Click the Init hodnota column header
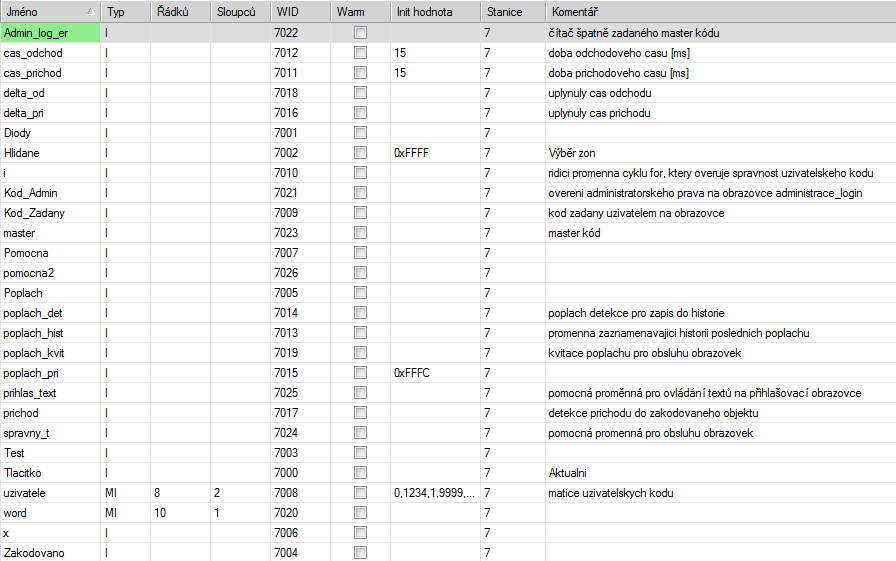Image resolution: width=896 pixels, height=561 pixels. click(x=435, y=11)
